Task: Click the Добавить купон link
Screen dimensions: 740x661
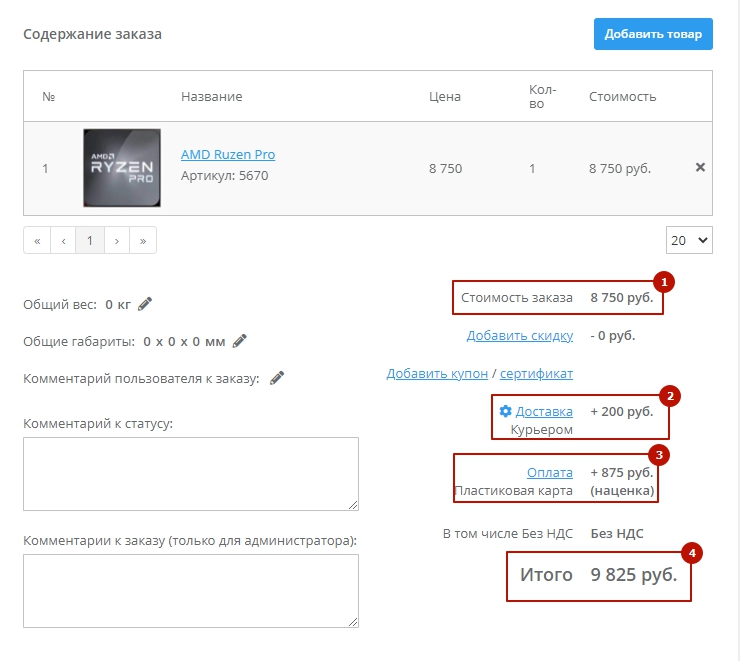Action: pyautogui.click(x=437, y=373)
